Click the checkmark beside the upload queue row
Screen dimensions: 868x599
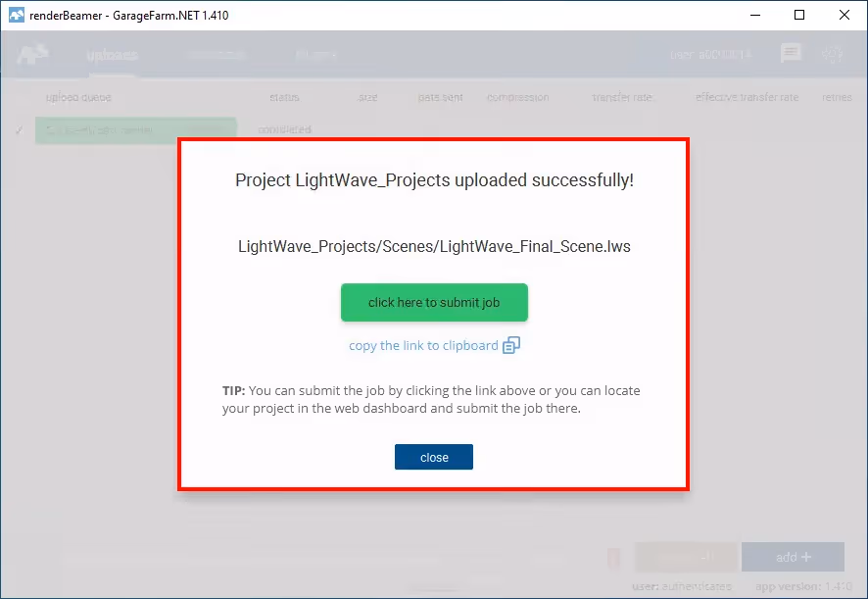20,130
